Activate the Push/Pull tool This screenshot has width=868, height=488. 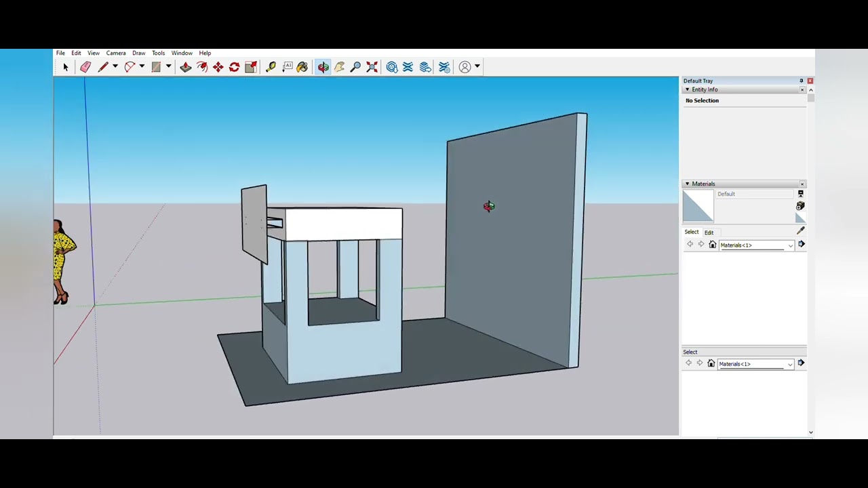tap(185, 67)
